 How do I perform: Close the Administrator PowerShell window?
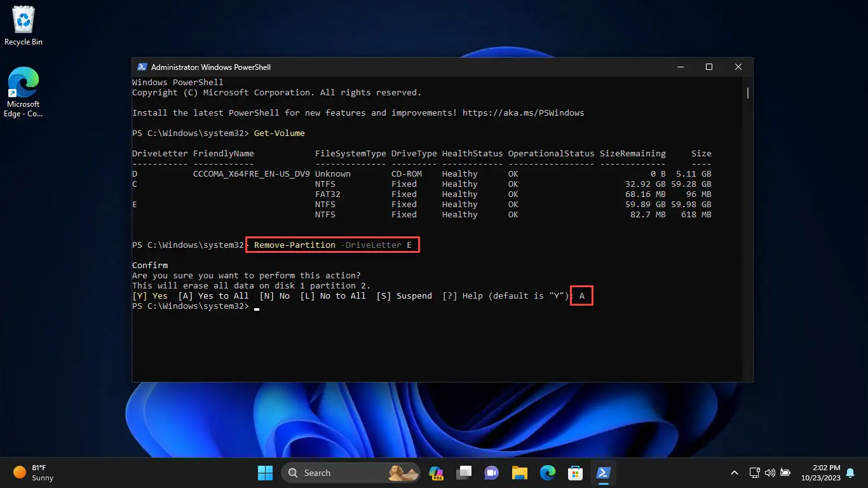tap(738, 67)
